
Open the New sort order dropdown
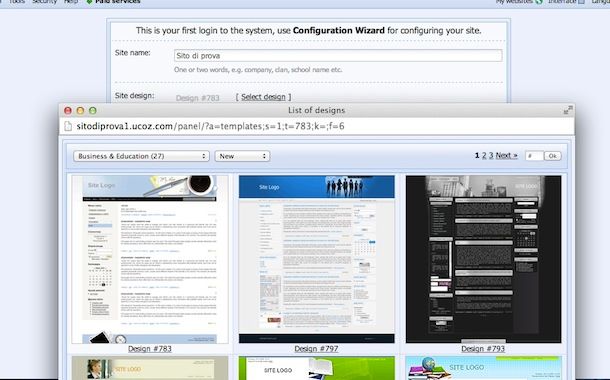tap(242, 156)
